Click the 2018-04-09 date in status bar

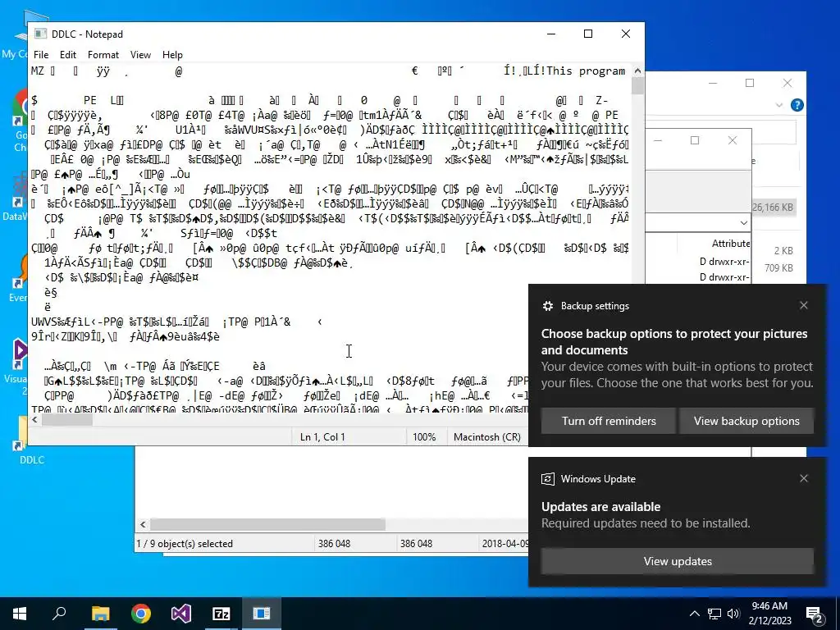[505, 543]
